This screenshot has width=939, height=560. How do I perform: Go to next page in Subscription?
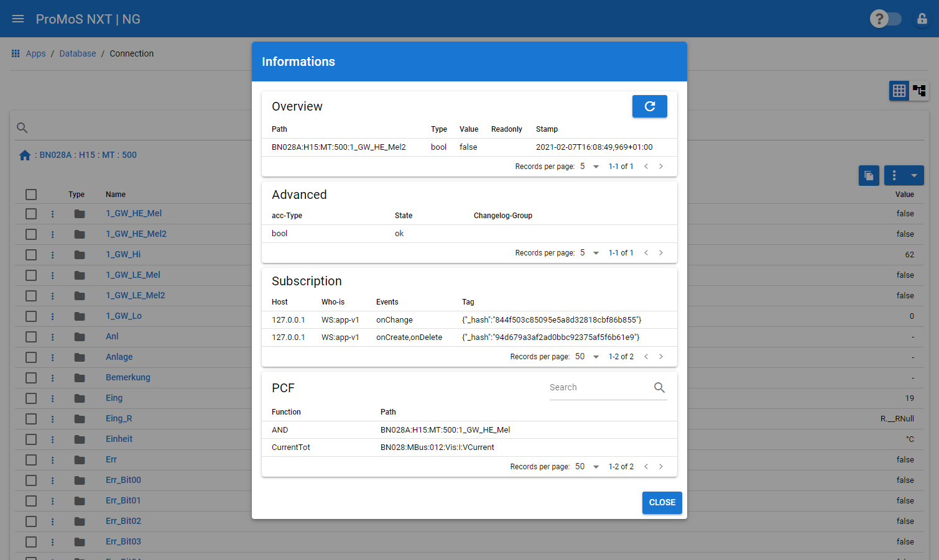click(661, 356)
